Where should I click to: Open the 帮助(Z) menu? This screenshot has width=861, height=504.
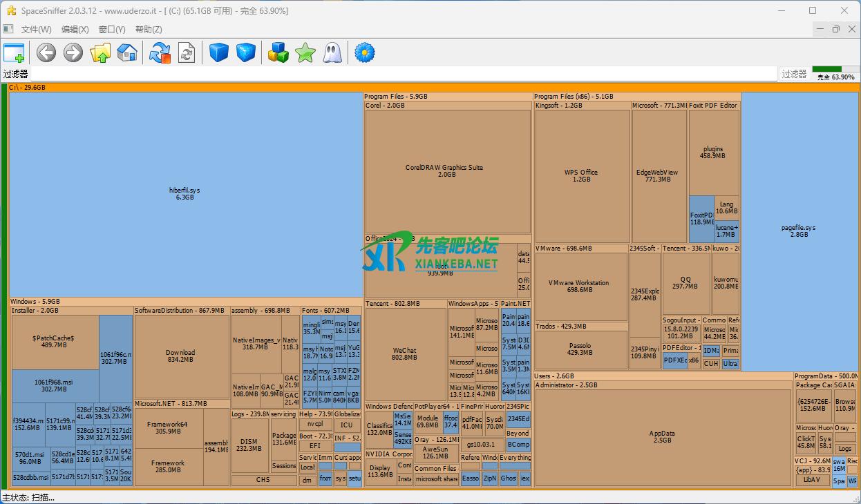(x=149, y=30)
